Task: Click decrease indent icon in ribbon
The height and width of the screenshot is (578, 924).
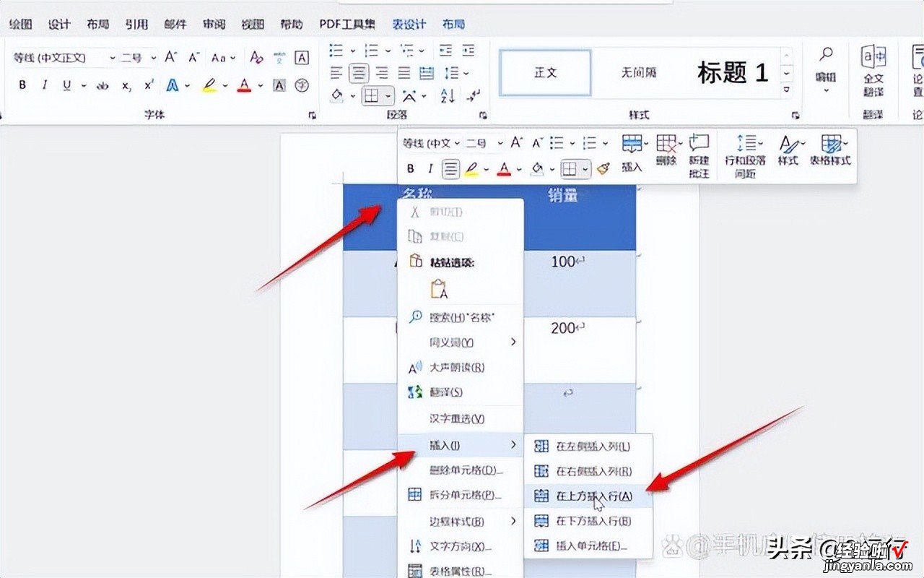Action: (x=446, y=51)
